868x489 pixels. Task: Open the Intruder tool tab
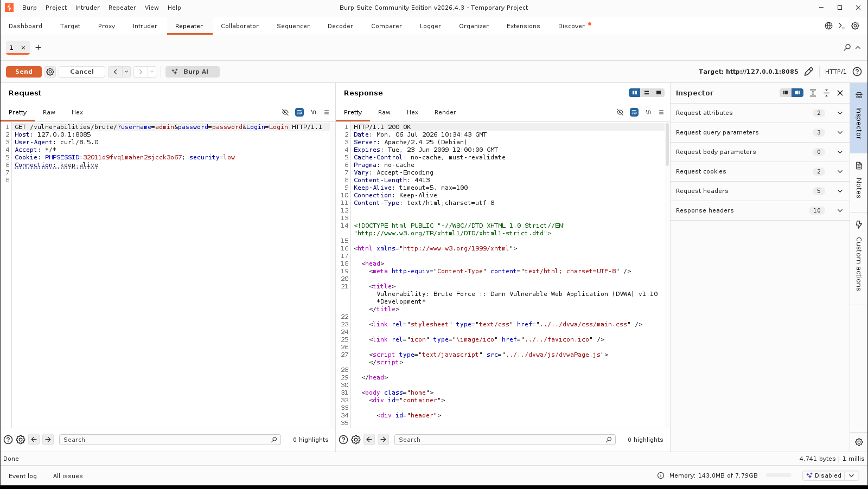click(x=145, y=26)
